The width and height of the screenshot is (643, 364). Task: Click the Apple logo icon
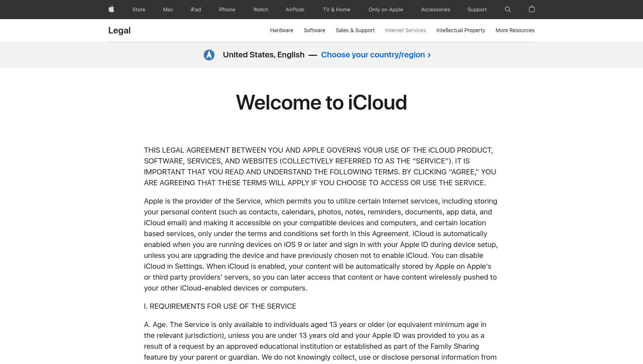111,9
